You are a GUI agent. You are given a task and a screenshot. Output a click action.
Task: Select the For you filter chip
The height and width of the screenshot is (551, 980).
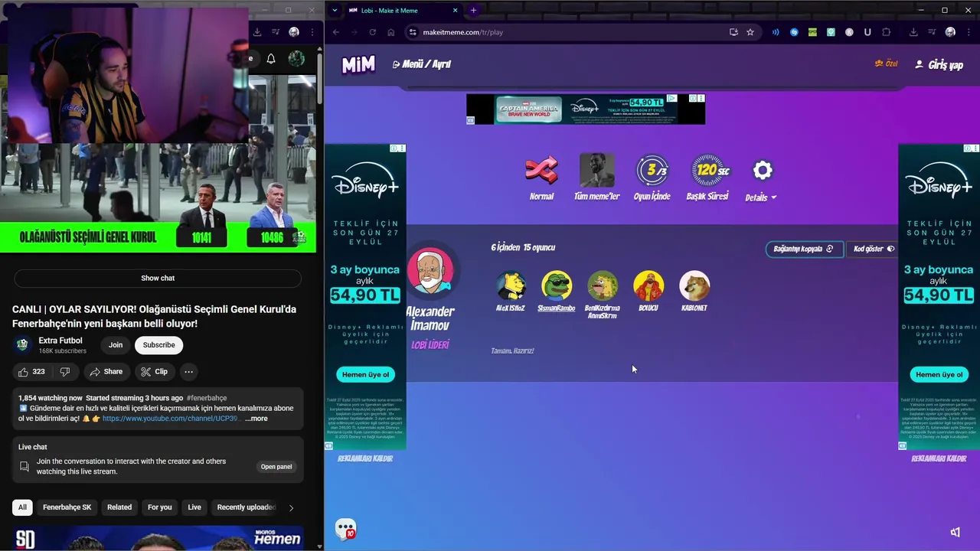pos(160,507)
